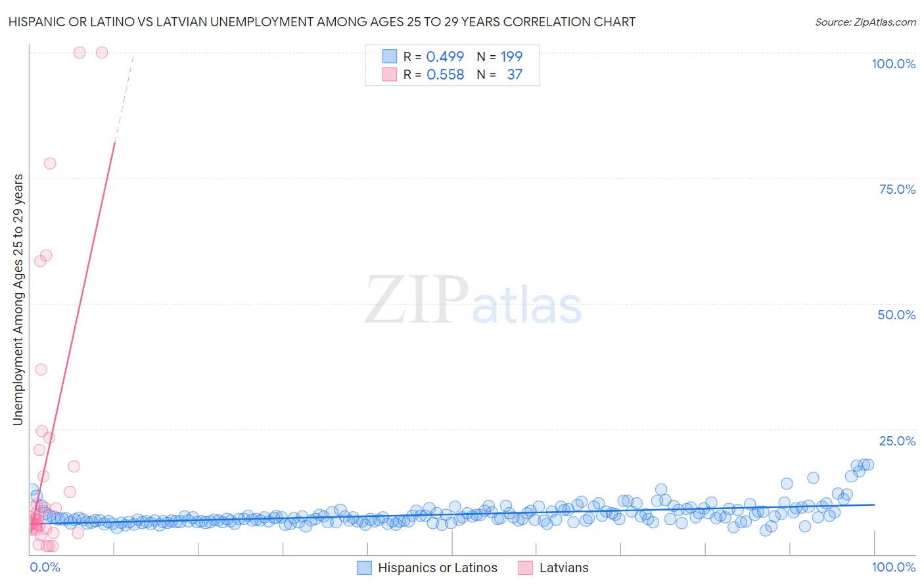Click the blue swatch beside R = 0.499
This screenshot has height=586, width=924.
point(390,56)
